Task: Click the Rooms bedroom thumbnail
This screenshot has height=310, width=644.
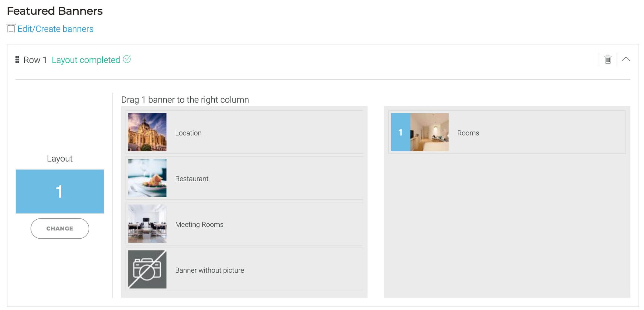Action: pos(429,132)
